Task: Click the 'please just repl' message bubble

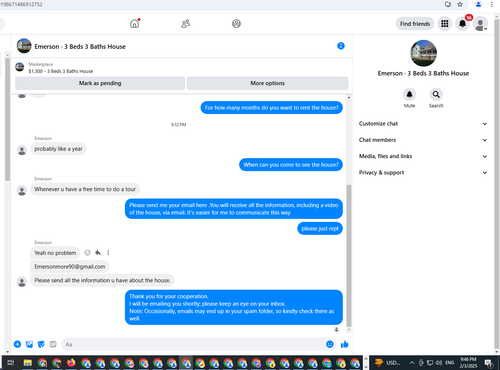Action: coord(320,229)
